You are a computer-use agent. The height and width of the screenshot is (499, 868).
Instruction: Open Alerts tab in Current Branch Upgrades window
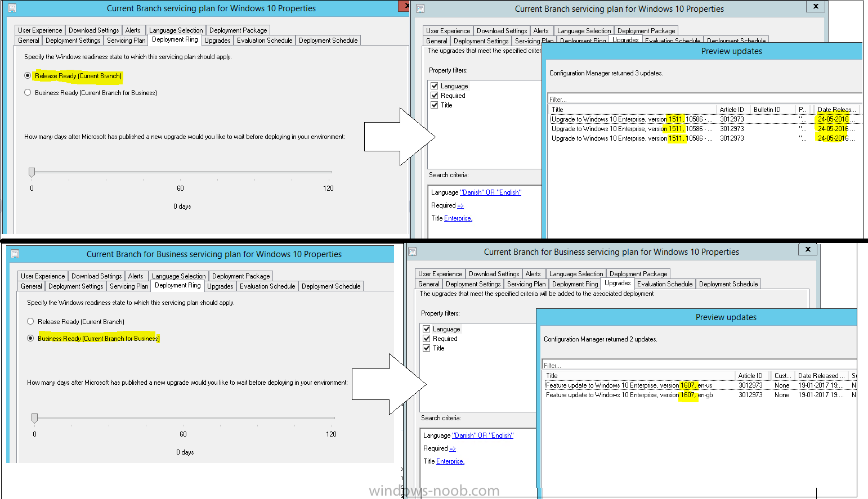coord(541,31)
